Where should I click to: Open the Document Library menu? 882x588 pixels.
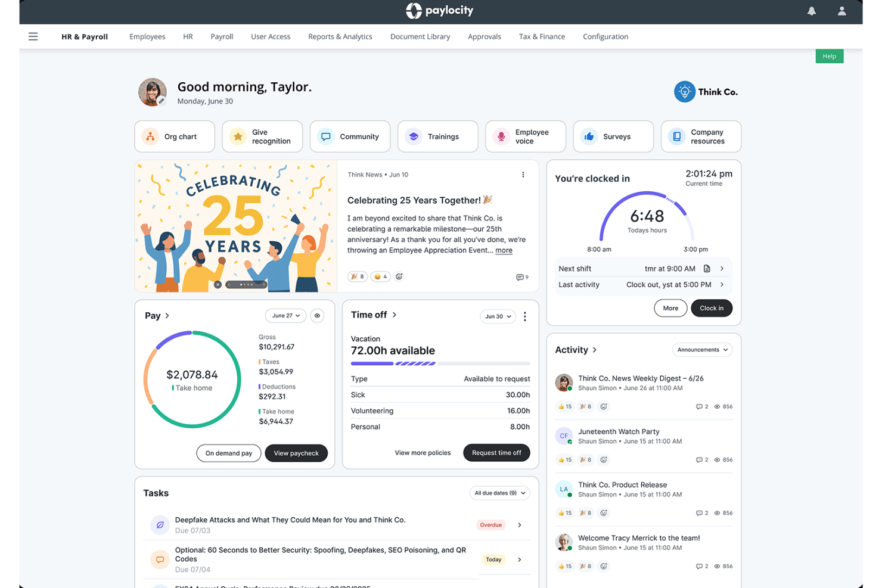click(420, 36)
